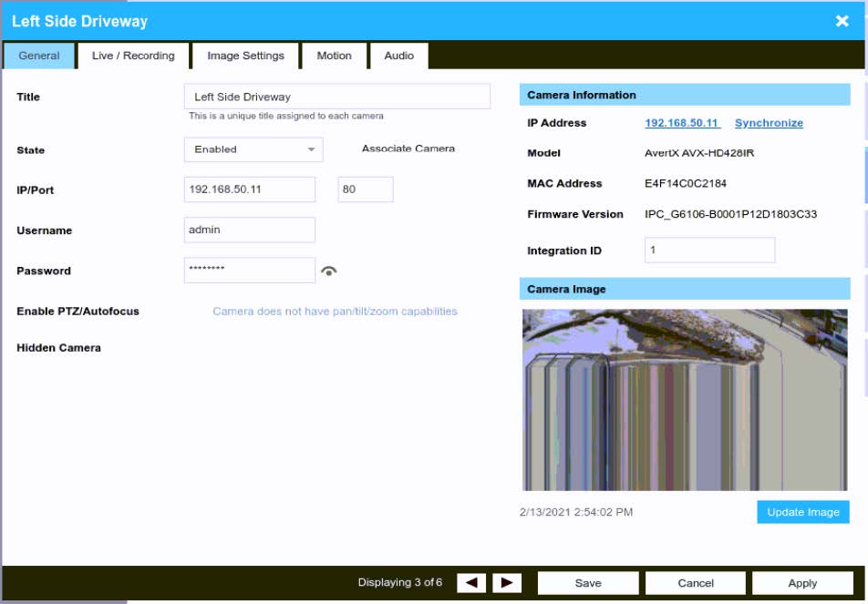868x604 pixels.
Task: Click the Synchronize link
Action: tap(769, 123)
